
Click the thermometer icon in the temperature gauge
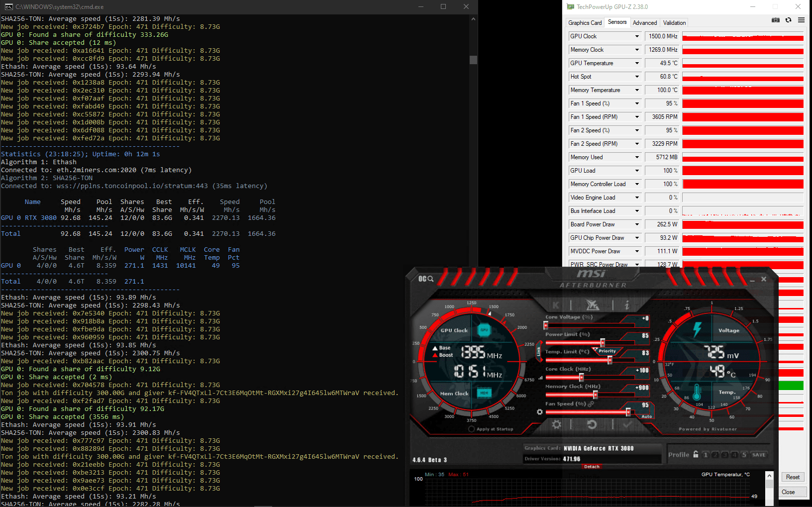coord(697,393)
